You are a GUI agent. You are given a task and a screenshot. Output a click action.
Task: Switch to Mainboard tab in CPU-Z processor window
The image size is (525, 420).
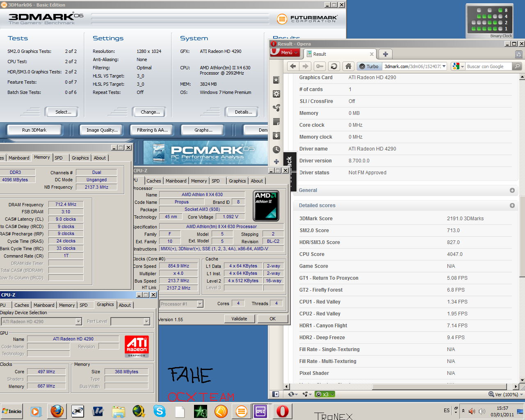pos(176,181)
